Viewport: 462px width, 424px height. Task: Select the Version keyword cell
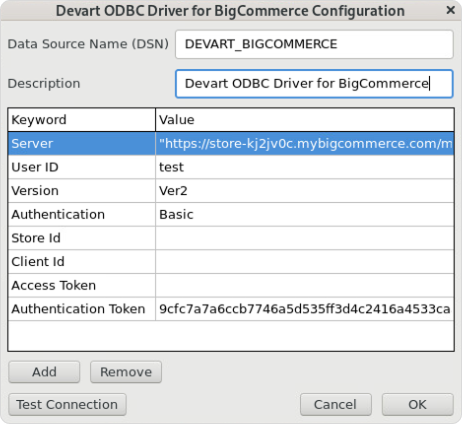click(x=82, y=191)
